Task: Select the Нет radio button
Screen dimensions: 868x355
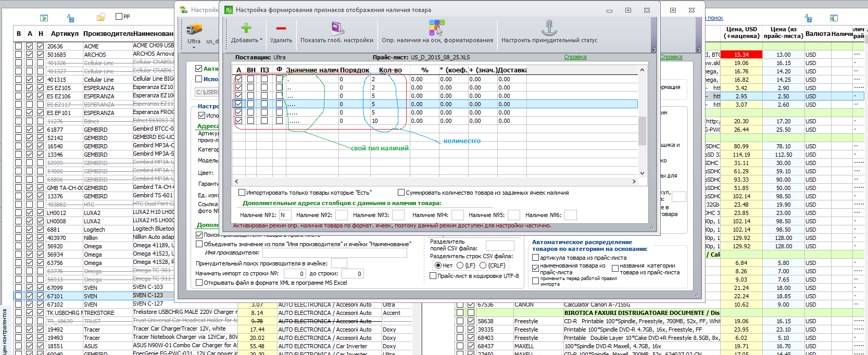Action: click(438, 265)
